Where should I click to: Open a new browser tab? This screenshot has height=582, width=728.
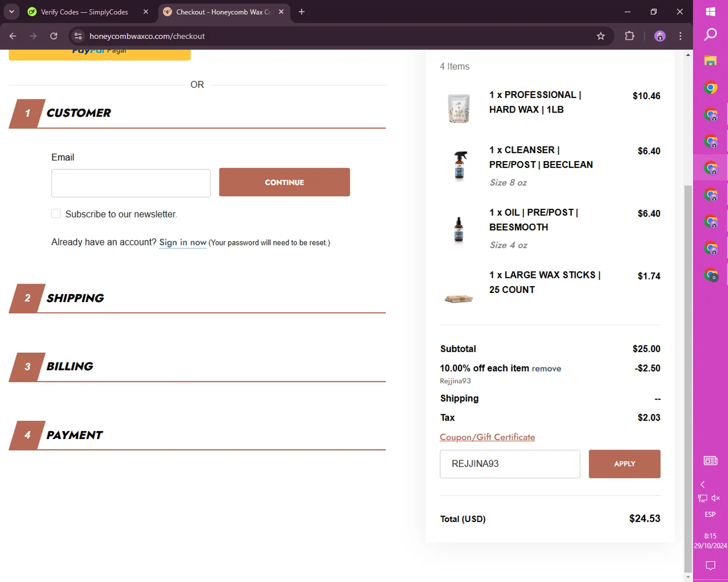pos(301,12)
